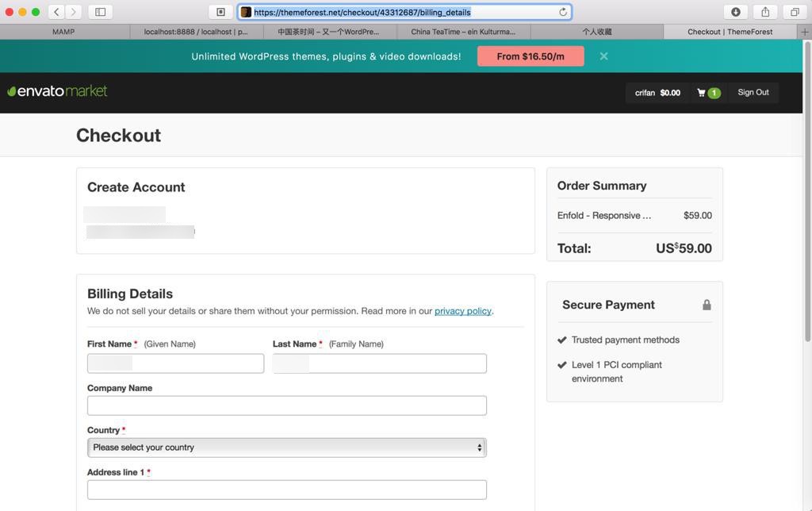Open the privacy policy link
812x511 pixels.
point(463,311)
